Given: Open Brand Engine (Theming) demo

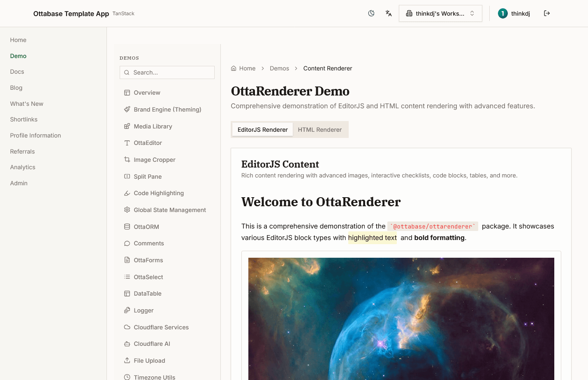Looking at the screenshot, I should (x=167, y=110).
